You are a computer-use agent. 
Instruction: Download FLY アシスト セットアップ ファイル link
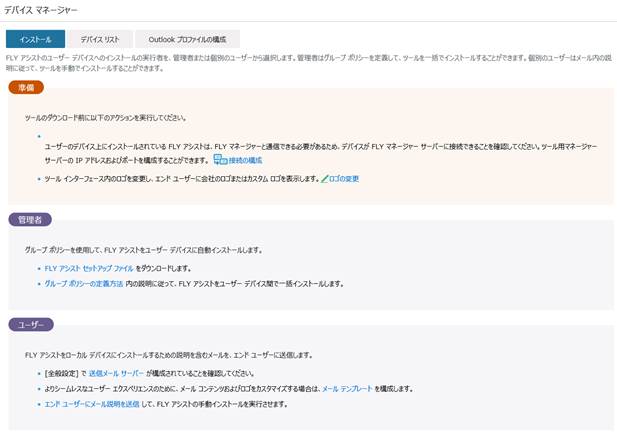click(x=89, y=268)
